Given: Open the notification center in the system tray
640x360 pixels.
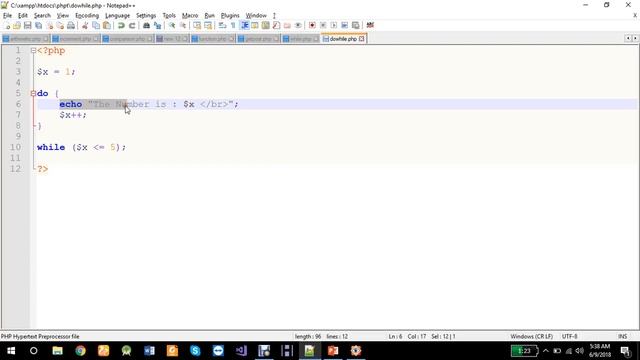Looking at the screenshot, I should 625,351.
